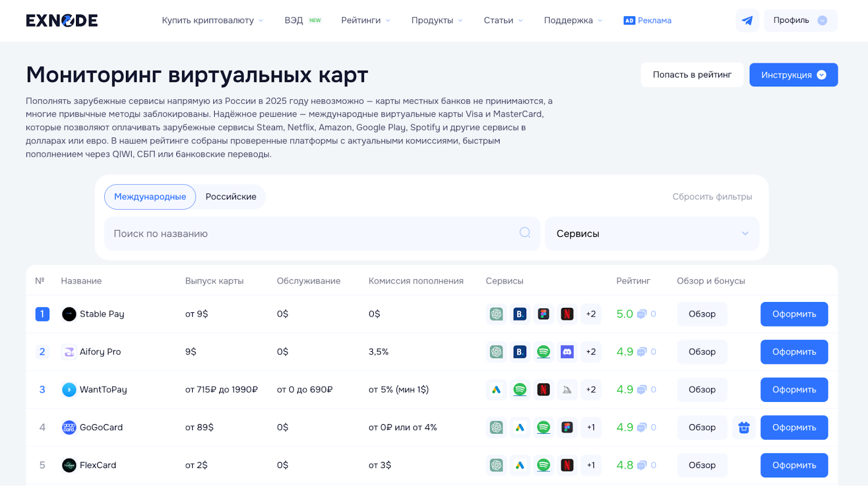Switch to Российские cards filter
Image resolution: width=868 pixels, height=486 pixels.
click(231, 197)
